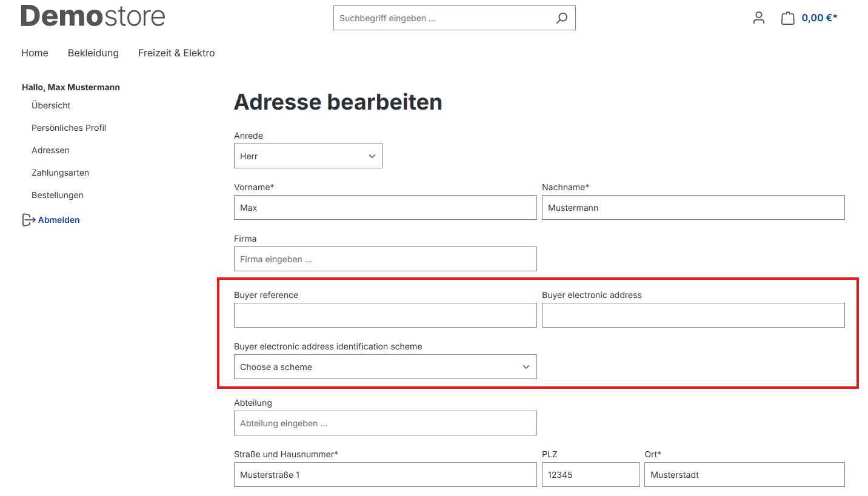This screenshot has height=496, width=868.
Task: Click the cart total 0,00 € amount
Action: tap(819, 18)
